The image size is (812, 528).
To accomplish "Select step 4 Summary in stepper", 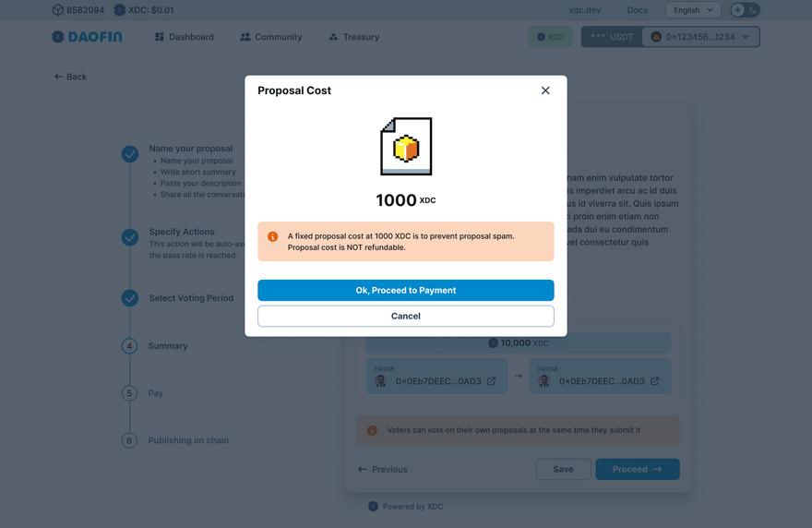I will click(167, 346).
